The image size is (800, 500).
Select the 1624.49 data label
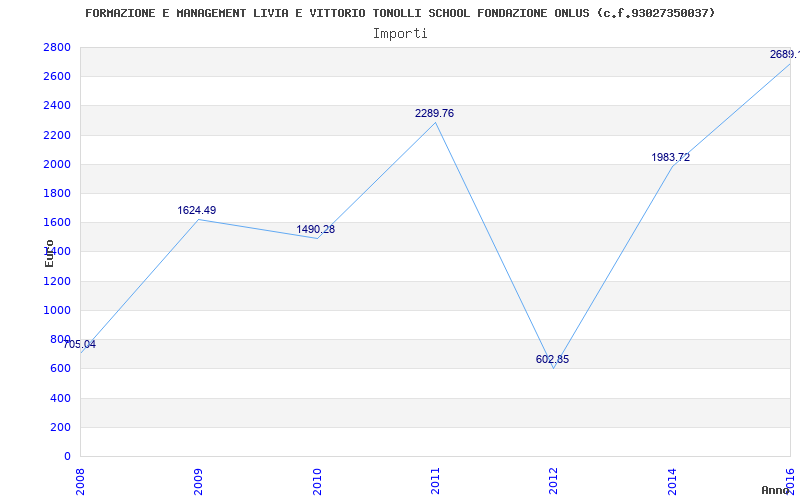196,210
